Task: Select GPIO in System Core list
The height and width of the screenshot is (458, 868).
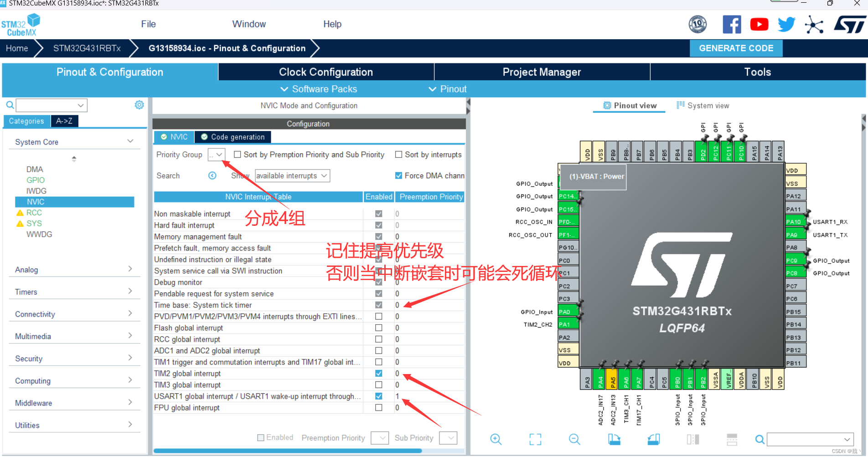Action: point(36,180)
